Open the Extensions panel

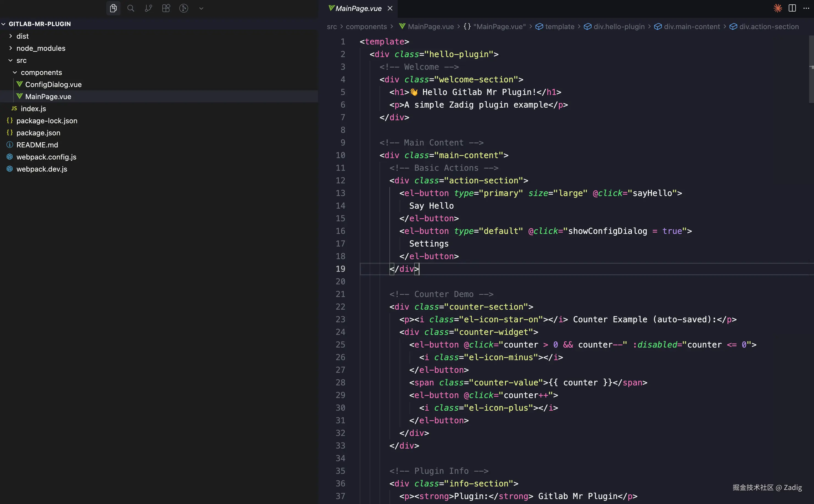166,8
